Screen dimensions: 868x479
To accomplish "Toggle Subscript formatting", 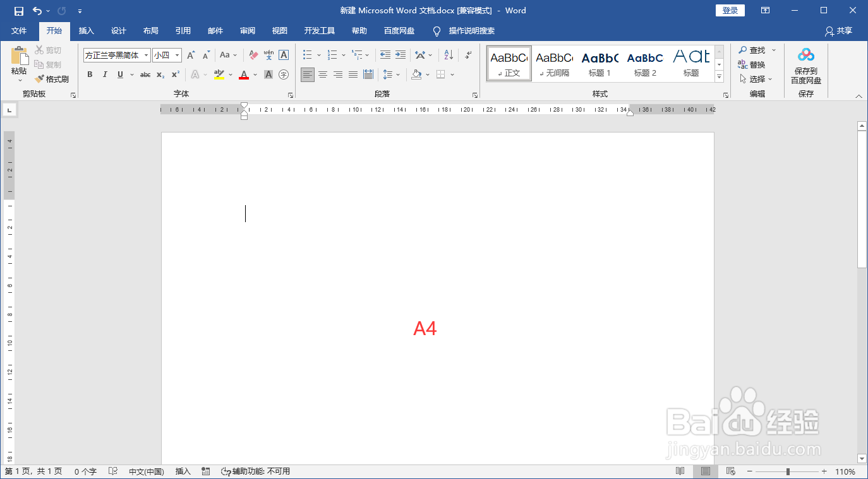I will 160,74.
